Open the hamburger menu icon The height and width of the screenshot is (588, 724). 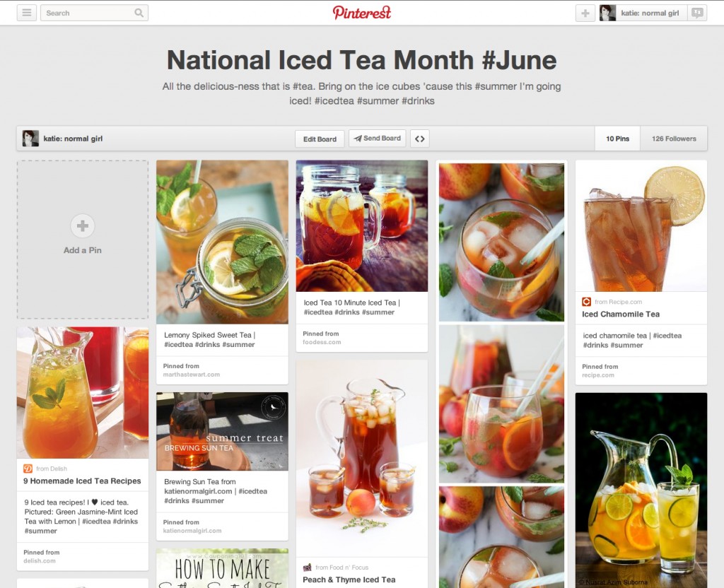coord(27,13)
